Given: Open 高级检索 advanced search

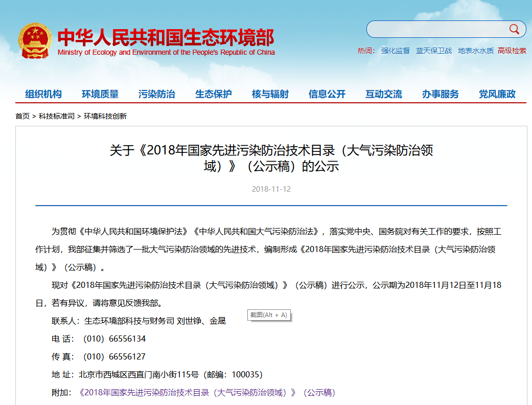Looking at the screenshot, I should 512,51.
